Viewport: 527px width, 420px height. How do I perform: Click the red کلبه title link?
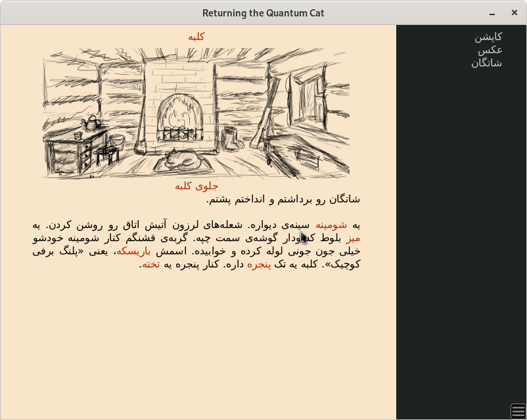(x=196, y=37)
